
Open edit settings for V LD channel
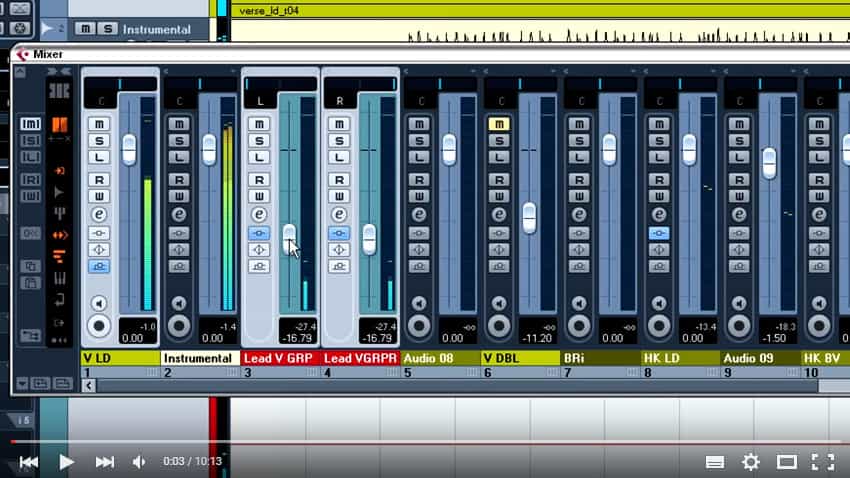click(99, 215)
